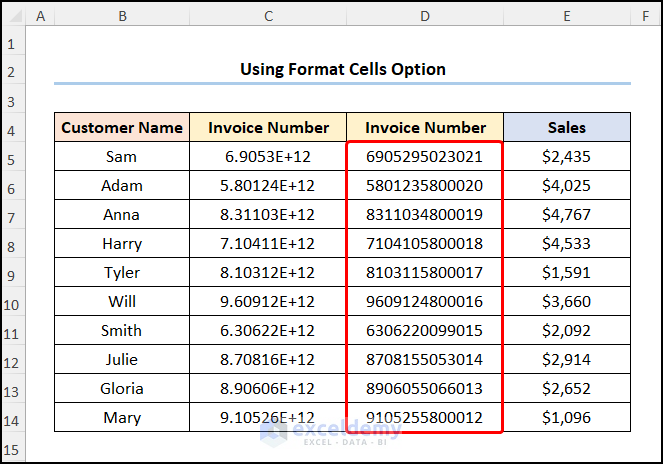Viewport: 663px width, 464px height.
Task: Click cell showing 9.60912E+12
Action: pos(268,302)
